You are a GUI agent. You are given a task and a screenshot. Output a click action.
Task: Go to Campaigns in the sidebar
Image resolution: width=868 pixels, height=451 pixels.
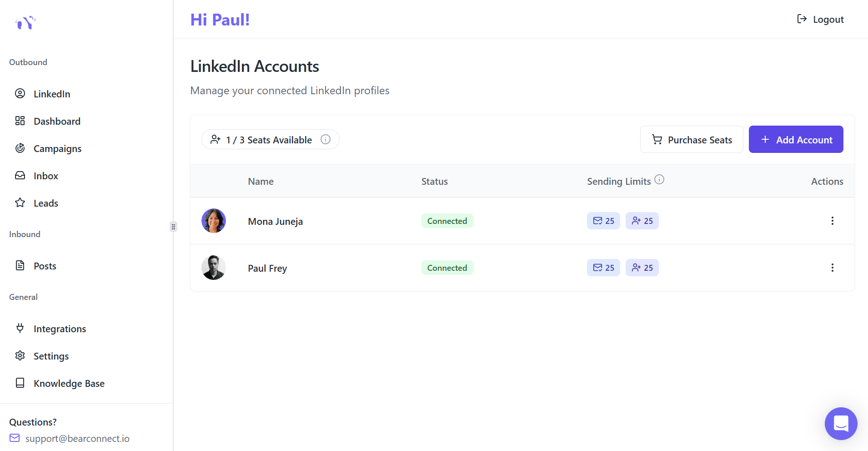pos(57,149)
